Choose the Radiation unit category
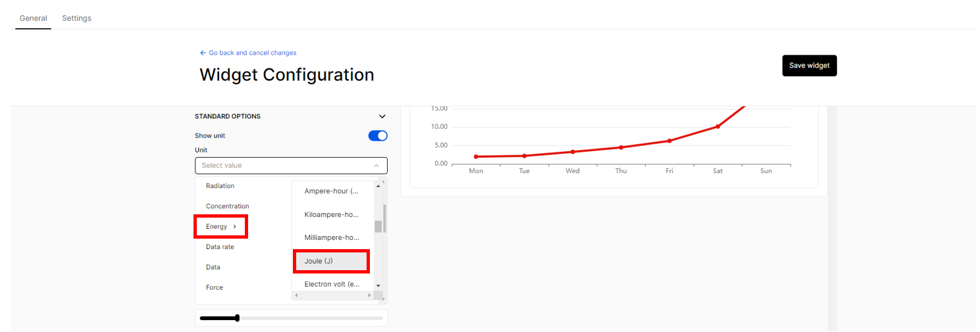 point(220,186)
